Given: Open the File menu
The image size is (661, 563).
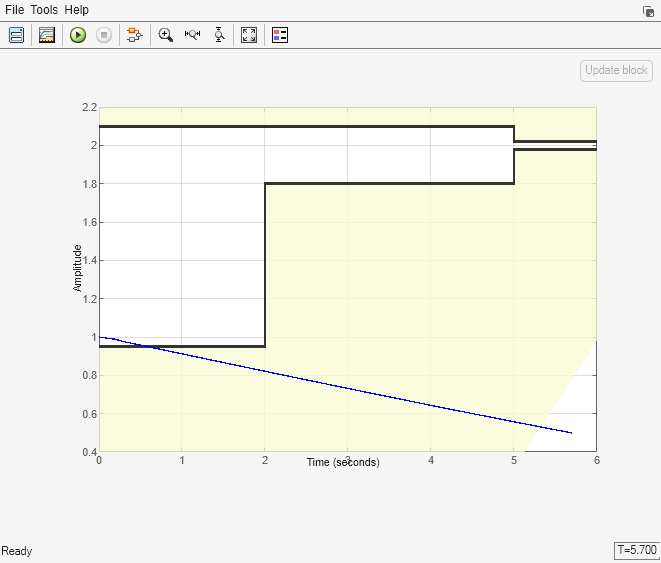Looking at the screenshot, I should (14, 10).
